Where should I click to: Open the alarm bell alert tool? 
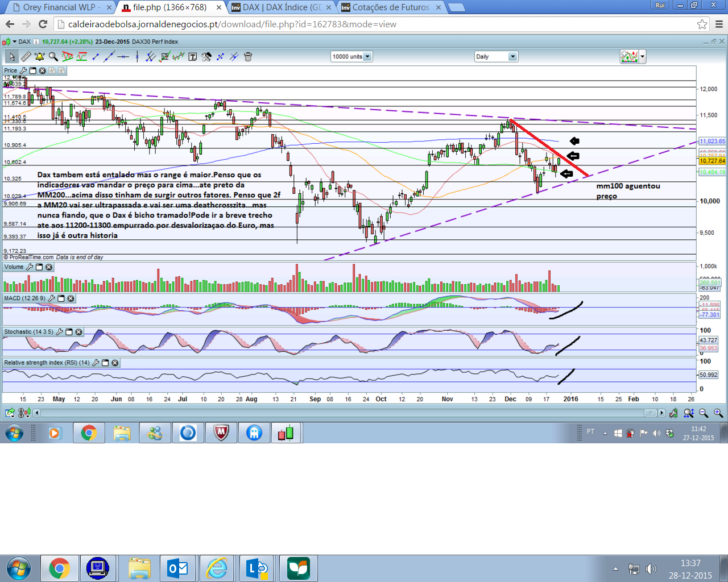(x=40, y=56)
